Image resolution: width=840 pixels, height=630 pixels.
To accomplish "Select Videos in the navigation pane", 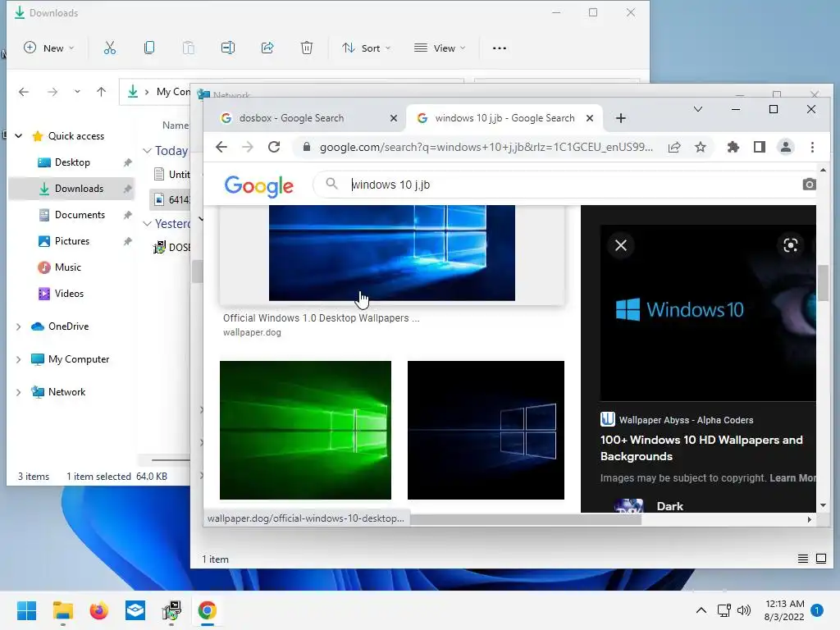I will (x=69, y=294).
